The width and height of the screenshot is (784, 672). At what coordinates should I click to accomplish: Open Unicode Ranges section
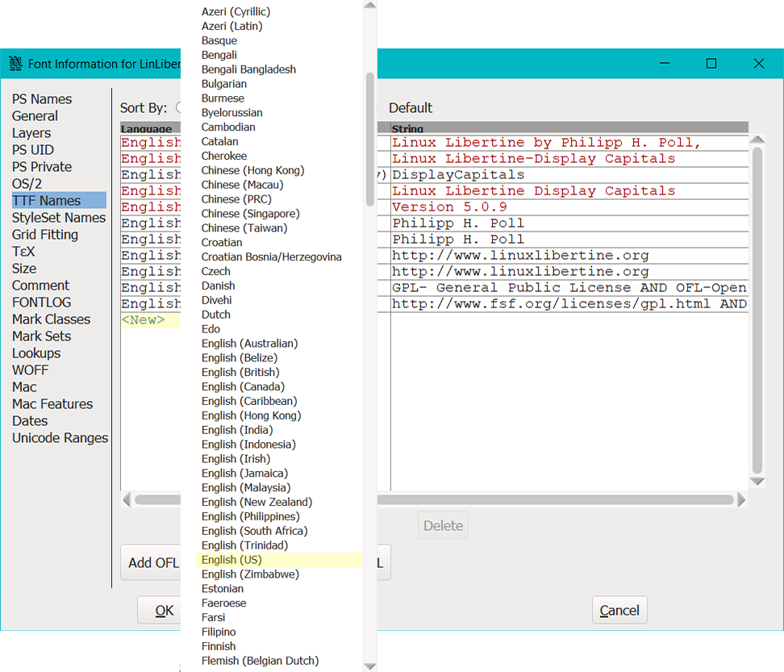tap(60, 438)
